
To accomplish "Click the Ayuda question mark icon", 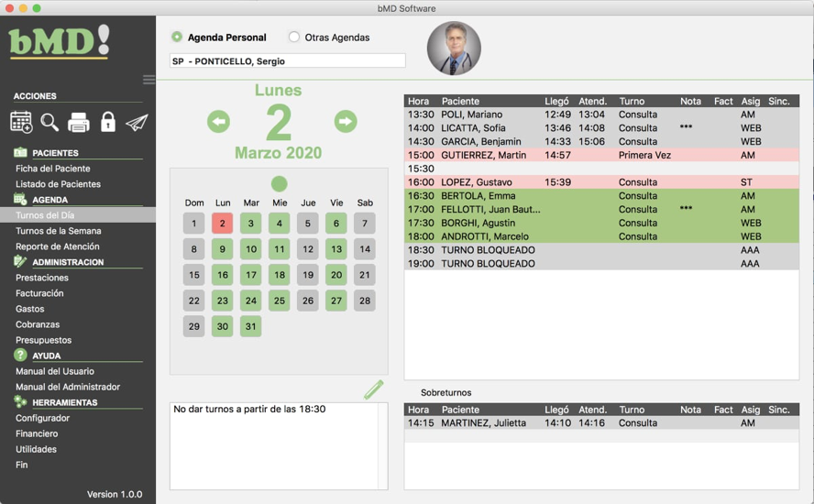I will [x=20, y=355].
